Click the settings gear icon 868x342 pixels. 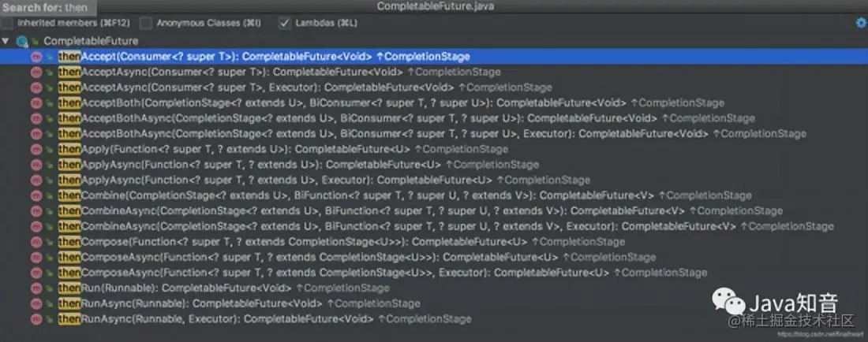click(x=860, y=23)
